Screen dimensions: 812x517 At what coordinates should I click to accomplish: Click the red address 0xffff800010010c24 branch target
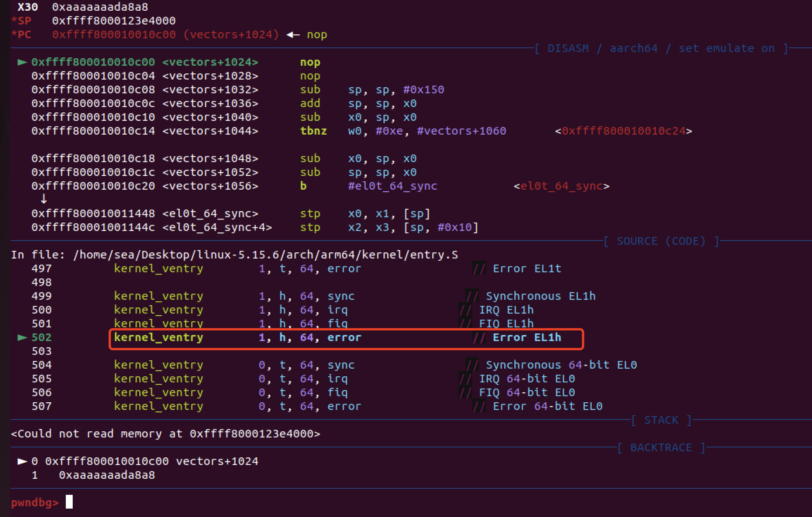click(624, 131)
